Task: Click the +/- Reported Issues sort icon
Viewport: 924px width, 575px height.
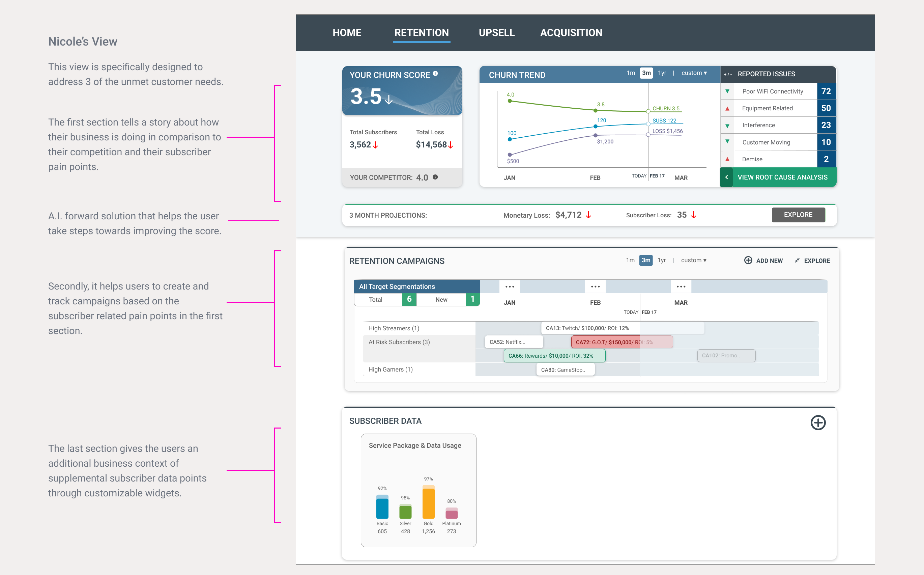Action: pyautogui.click(x=728, y=75)
